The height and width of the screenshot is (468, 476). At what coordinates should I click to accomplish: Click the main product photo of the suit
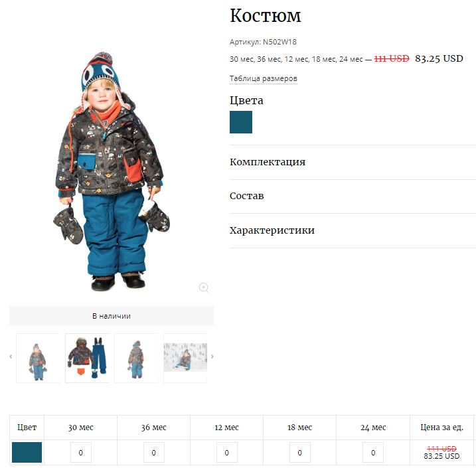pos(112,171)
